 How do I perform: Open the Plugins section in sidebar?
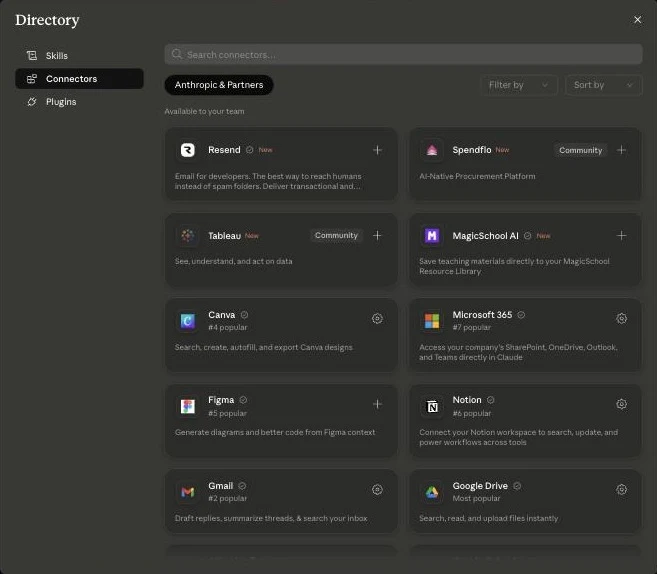click(79, 102)
